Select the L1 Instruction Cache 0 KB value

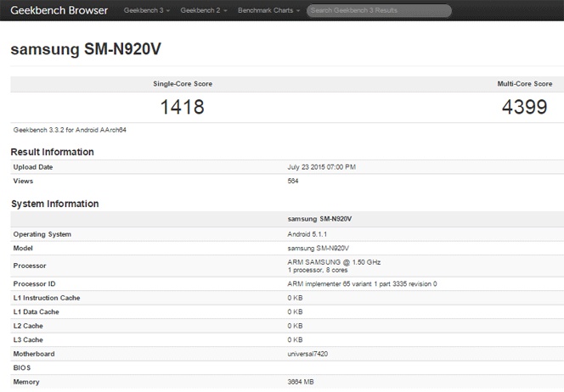tap(295, 298)
